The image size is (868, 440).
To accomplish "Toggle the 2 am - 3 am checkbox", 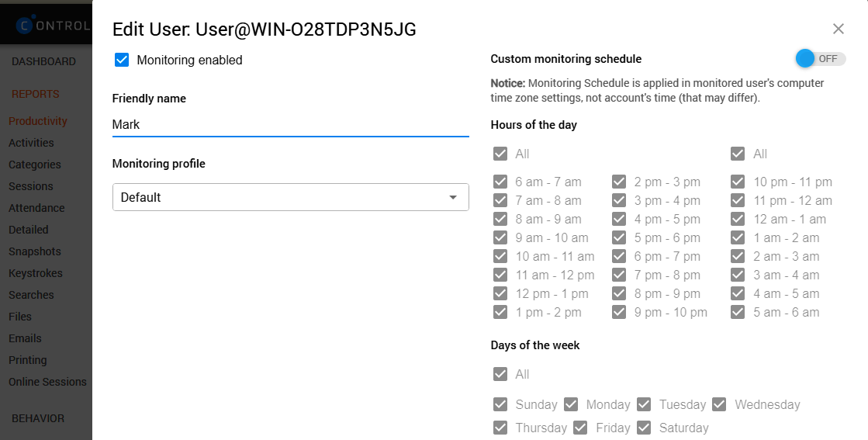I will [738, 256].
